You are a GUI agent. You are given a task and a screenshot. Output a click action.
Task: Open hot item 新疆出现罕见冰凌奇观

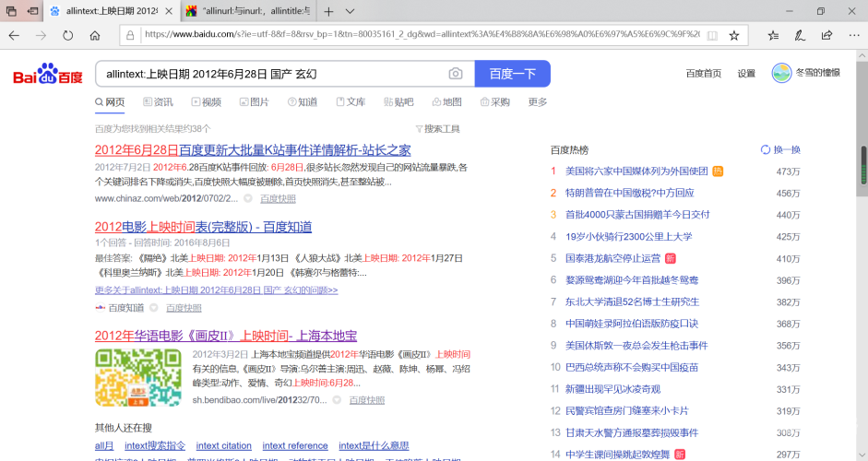click(x=612, y=389)
